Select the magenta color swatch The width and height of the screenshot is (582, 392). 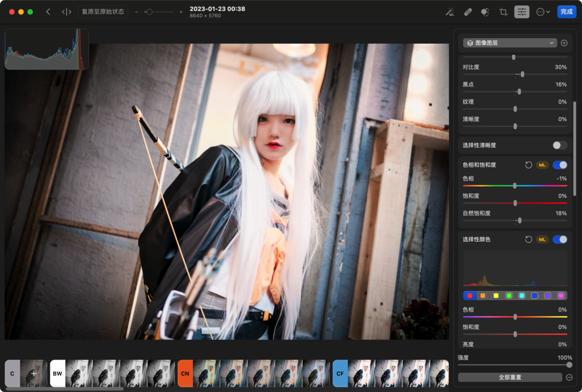561,296
